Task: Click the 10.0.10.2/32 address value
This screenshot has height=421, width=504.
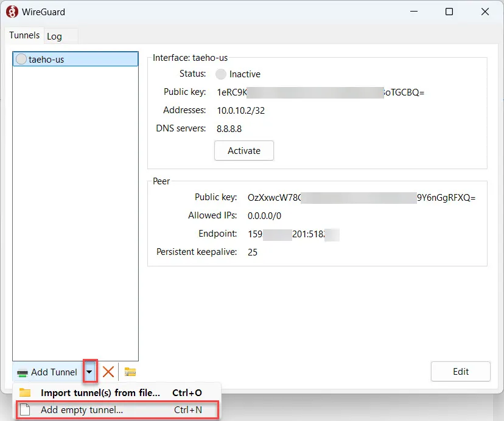Action: [241, 111]
